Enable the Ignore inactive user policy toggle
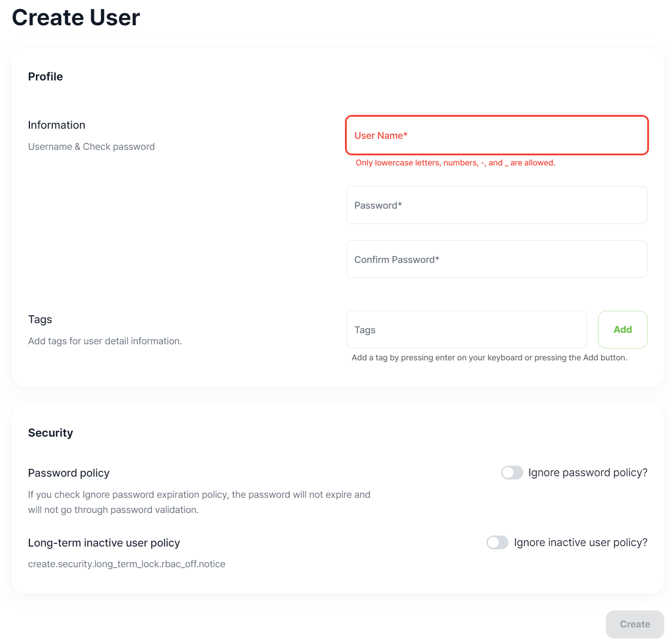 coord(497,542)
